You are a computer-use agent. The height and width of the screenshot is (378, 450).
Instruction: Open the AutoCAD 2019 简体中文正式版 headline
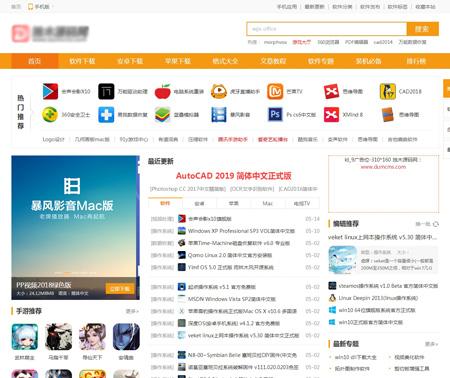233,176
